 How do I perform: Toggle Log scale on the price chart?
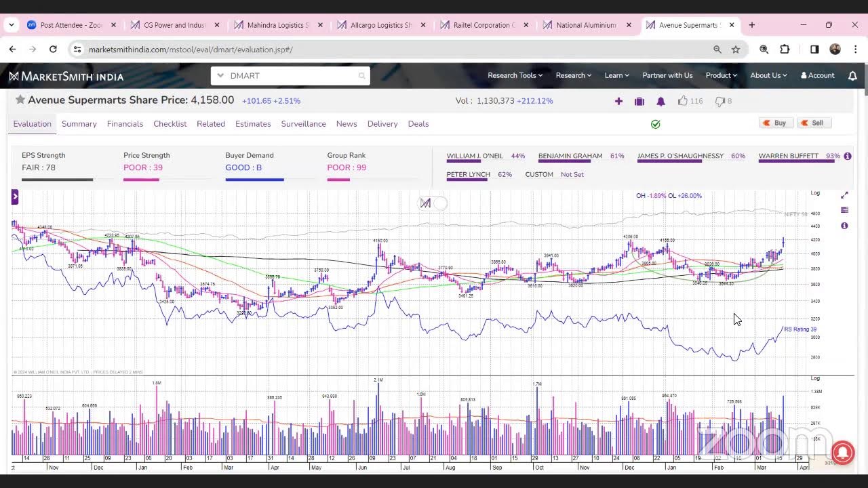tap(815, 194)
